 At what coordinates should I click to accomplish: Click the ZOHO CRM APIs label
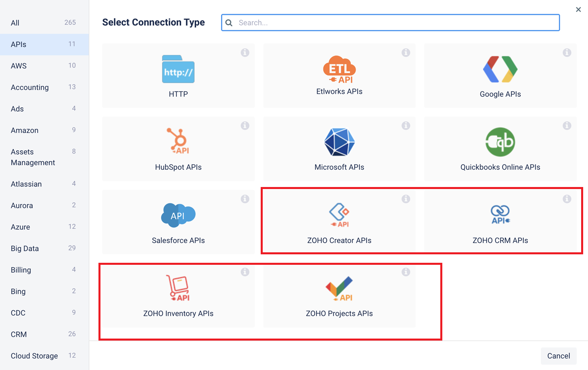tap(500, 240)
